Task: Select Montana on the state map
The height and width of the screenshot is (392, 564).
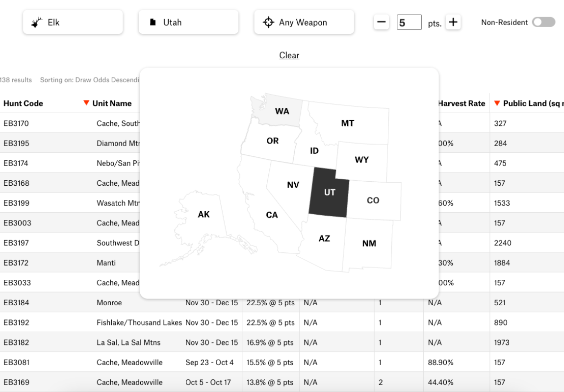Action: [348, 123]
